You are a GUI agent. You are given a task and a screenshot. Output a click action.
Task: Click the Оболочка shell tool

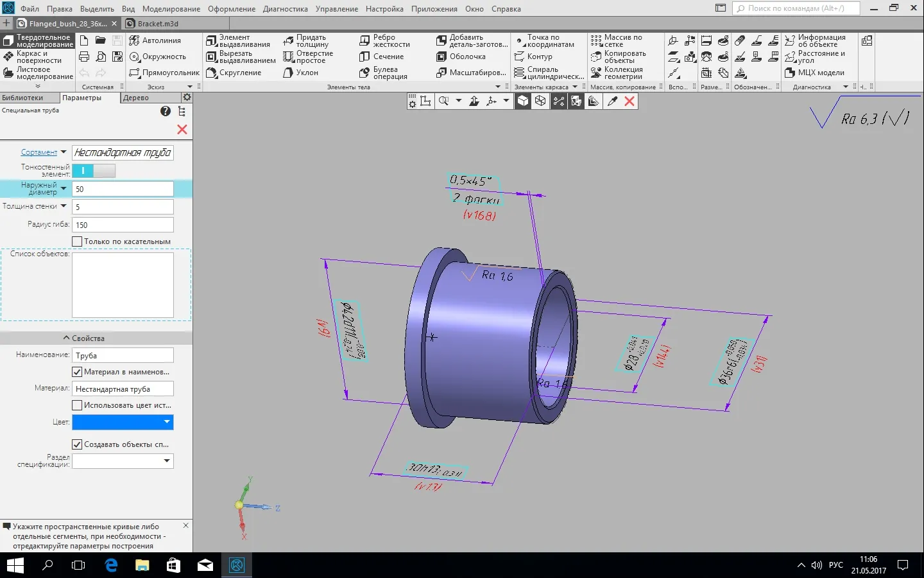[x=461, y=57]
